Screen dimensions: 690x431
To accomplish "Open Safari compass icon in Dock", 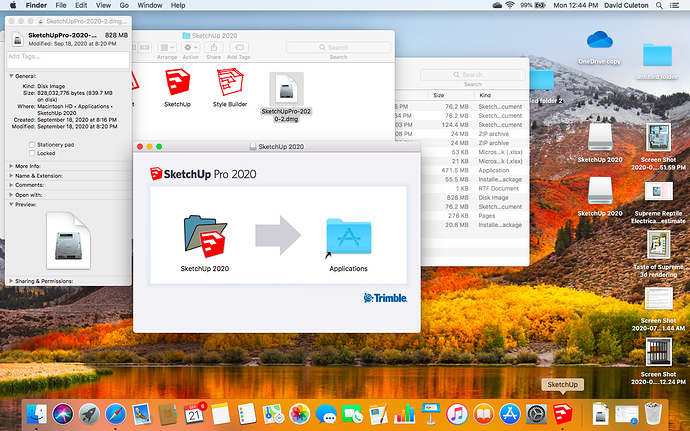I will (115, 414).
